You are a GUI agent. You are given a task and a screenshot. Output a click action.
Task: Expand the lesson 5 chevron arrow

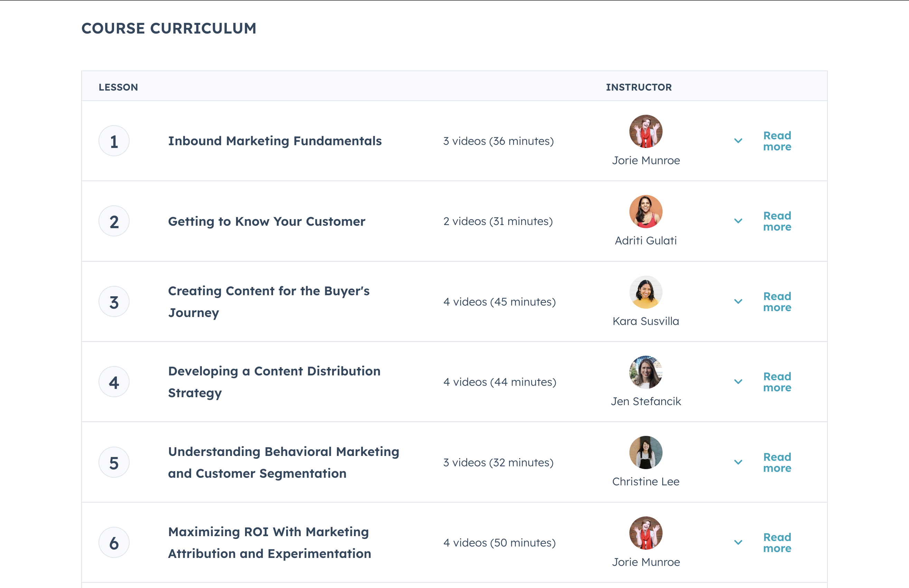[x=738, y=463]
